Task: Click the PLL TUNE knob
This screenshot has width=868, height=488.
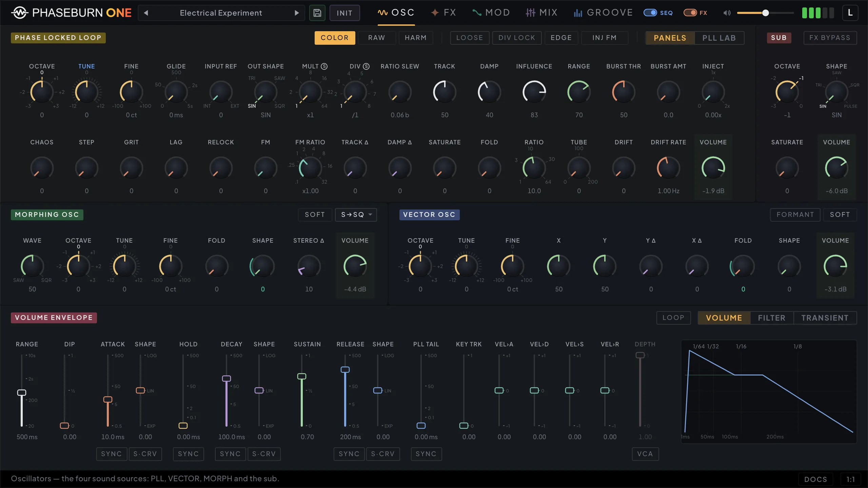Action: [87, 91]
